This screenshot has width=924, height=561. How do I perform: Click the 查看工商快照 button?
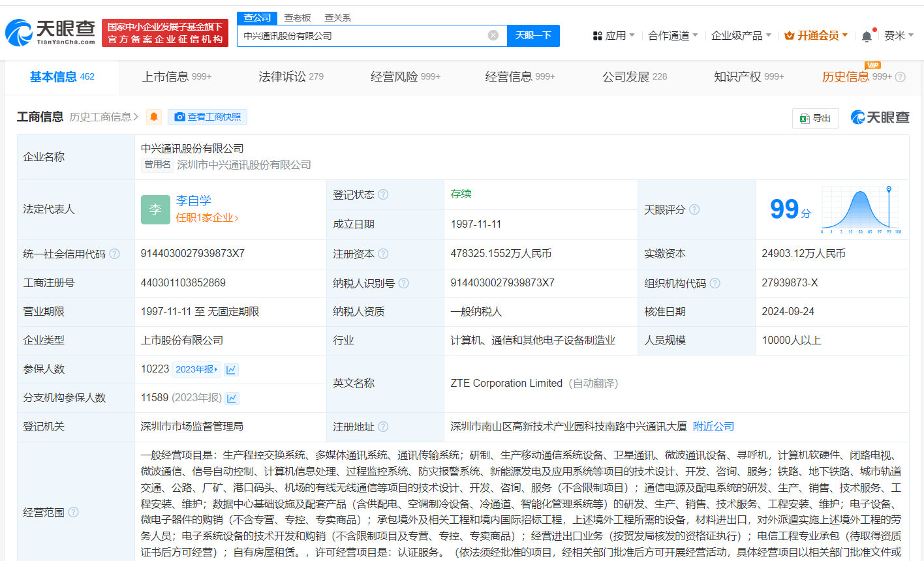point(208,117)
